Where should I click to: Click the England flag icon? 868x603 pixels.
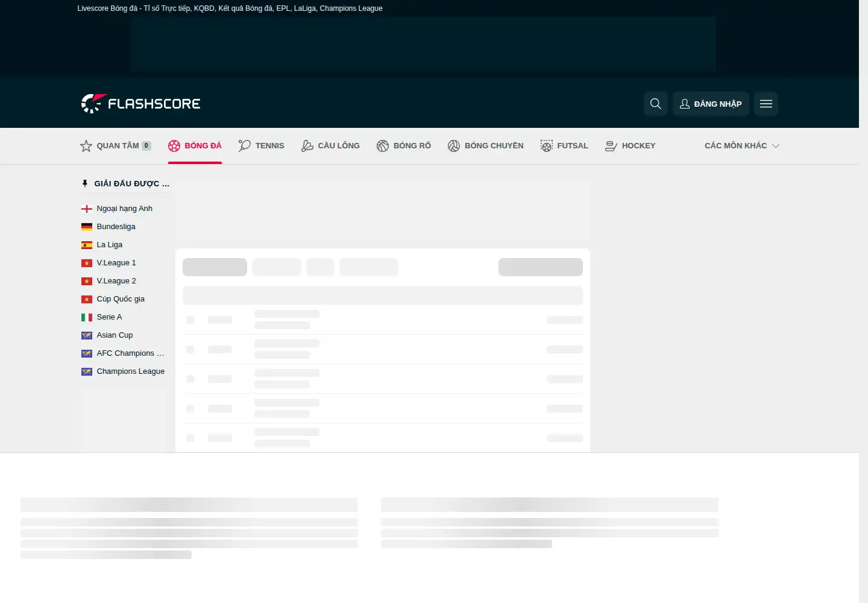click(87, 209)
